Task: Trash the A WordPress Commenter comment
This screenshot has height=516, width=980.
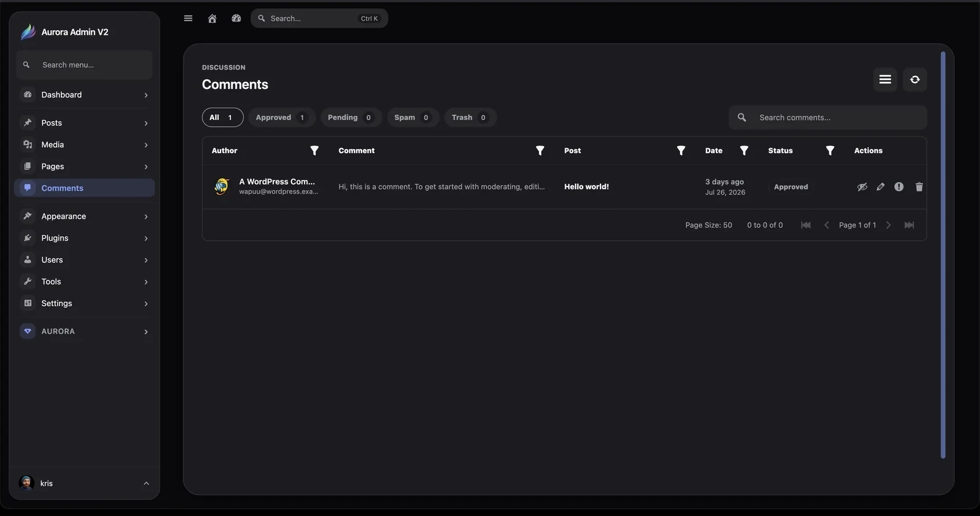Action: pyautogui.click(x=919, y=187)
